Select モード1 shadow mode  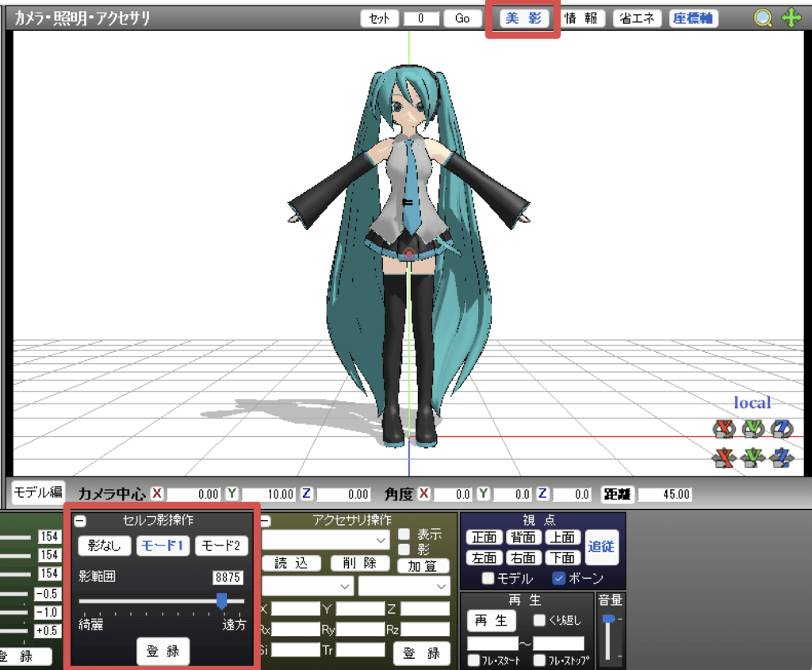click(x=163, y=546)
